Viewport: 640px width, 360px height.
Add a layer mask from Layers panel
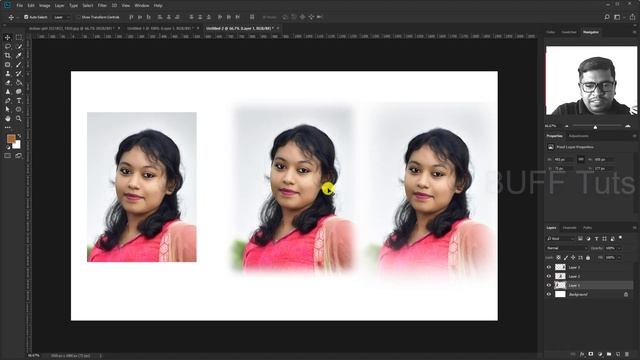[x=591, y=354]
